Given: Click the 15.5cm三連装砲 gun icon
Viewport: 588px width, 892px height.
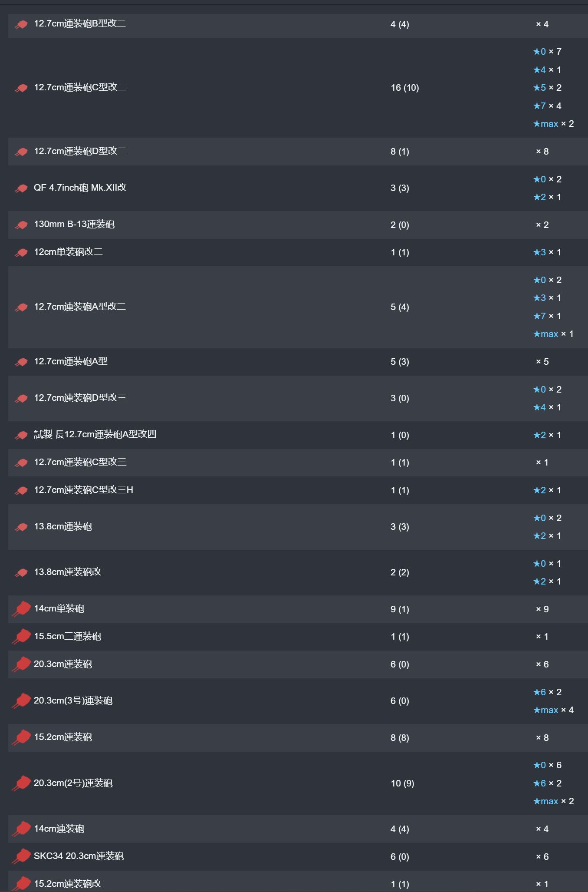Looking at the screenshot, I should [21, 637].
